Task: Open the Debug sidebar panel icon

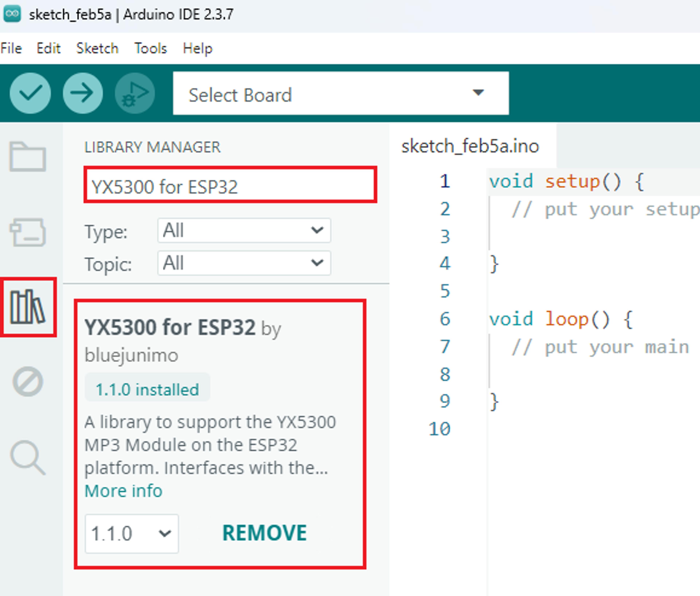Action: point(28,381)
